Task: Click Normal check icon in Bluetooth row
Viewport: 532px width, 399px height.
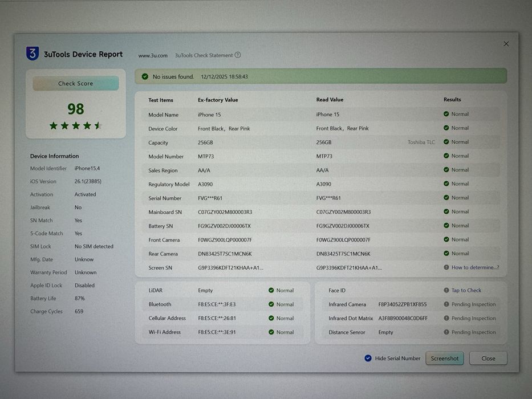Action: tap(271, 304)
